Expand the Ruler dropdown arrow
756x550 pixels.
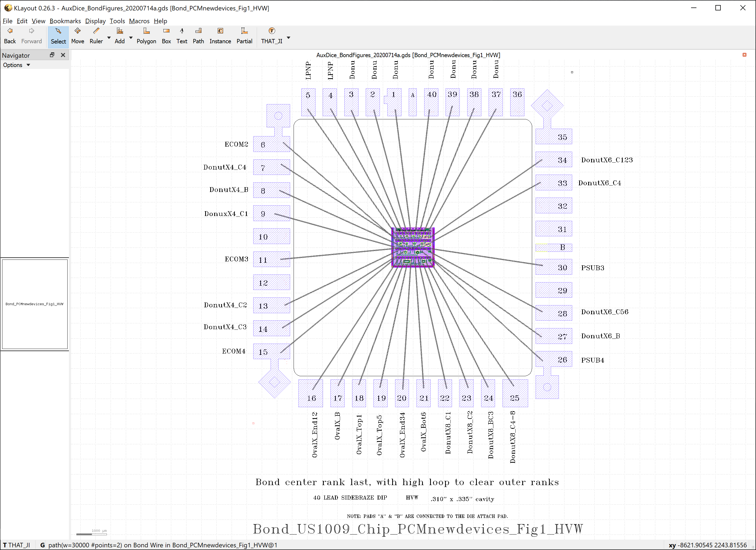pyautogui.click(x=109, y=37)
